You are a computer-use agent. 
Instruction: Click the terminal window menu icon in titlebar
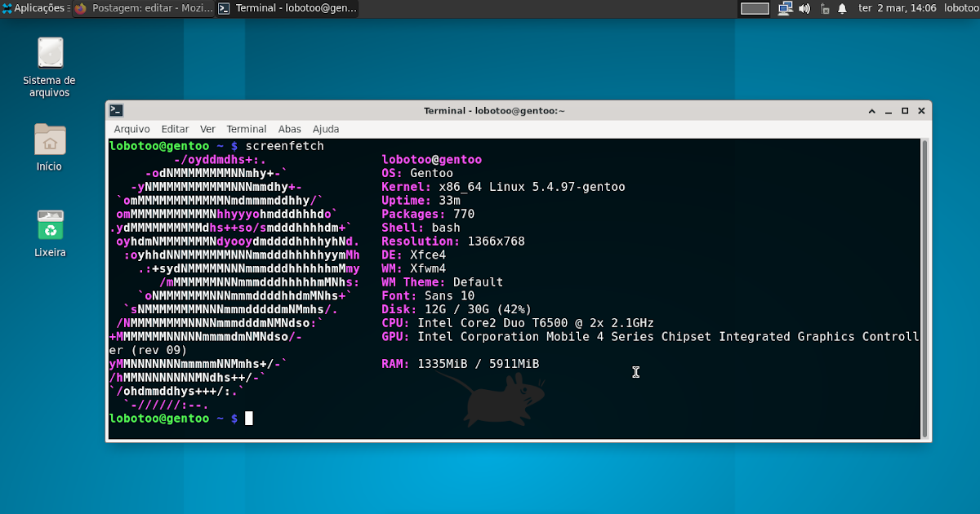point(117,110)
